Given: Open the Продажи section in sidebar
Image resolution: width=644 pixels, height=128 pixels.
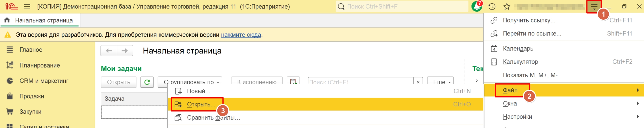Looking at the screenshot, I should [32, 96].
